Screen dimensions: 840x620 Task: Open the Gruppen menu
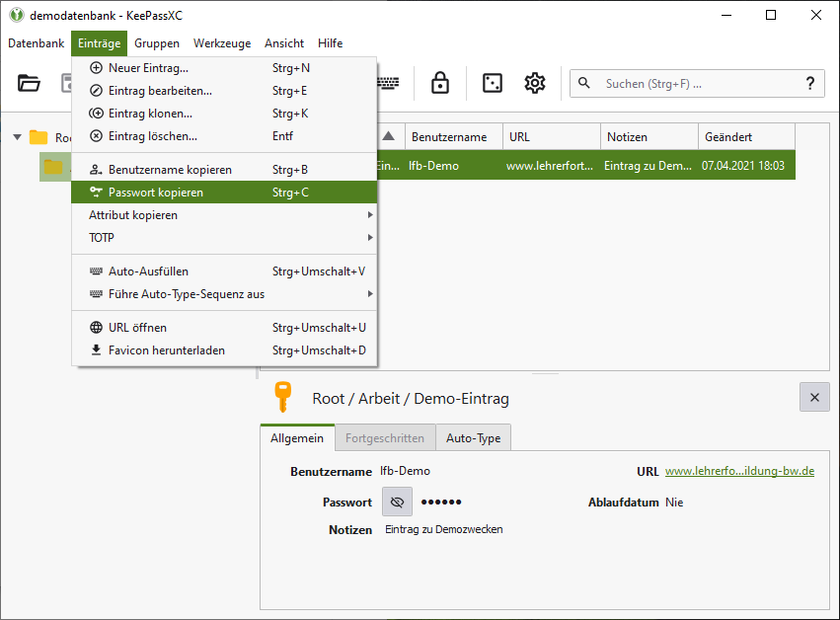coord(157,43)
